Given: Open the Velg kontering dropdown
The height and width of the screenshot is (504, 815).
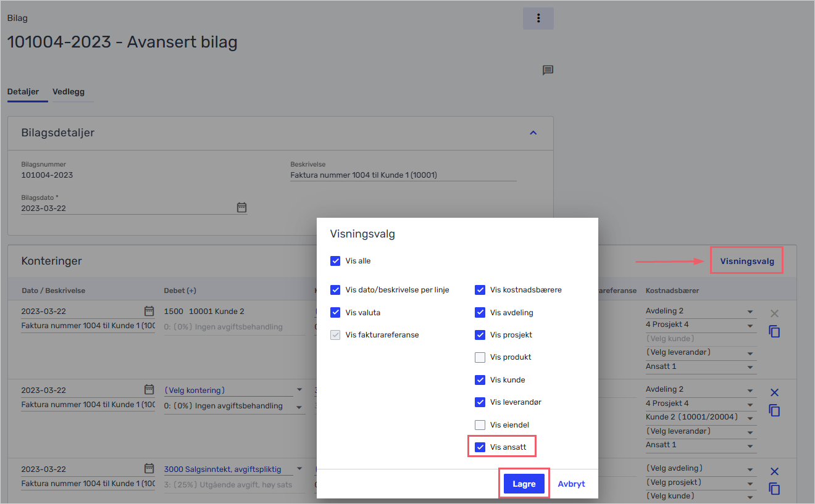Looking at the screenshot, I should coord(234,390).
